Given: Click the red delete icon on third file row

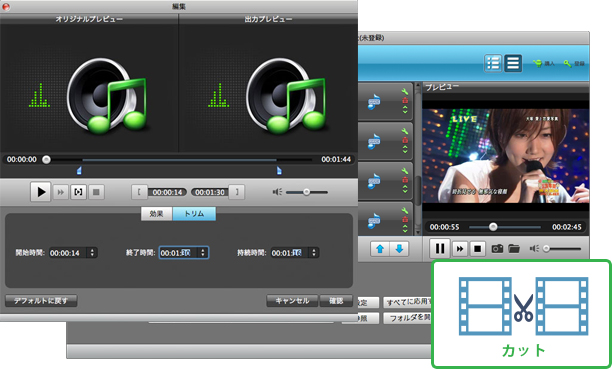Looking at the screenshot, I should pos(405,180).
